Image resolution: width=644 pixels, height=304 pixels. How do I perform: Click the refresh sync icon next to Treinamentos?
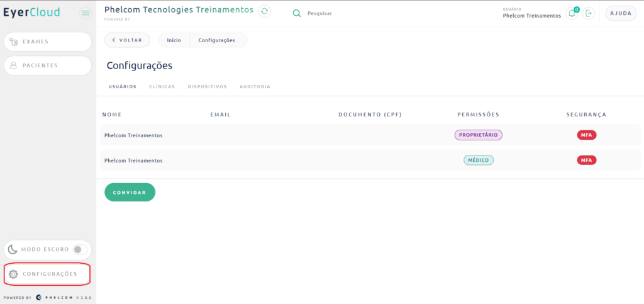(264, 11)
